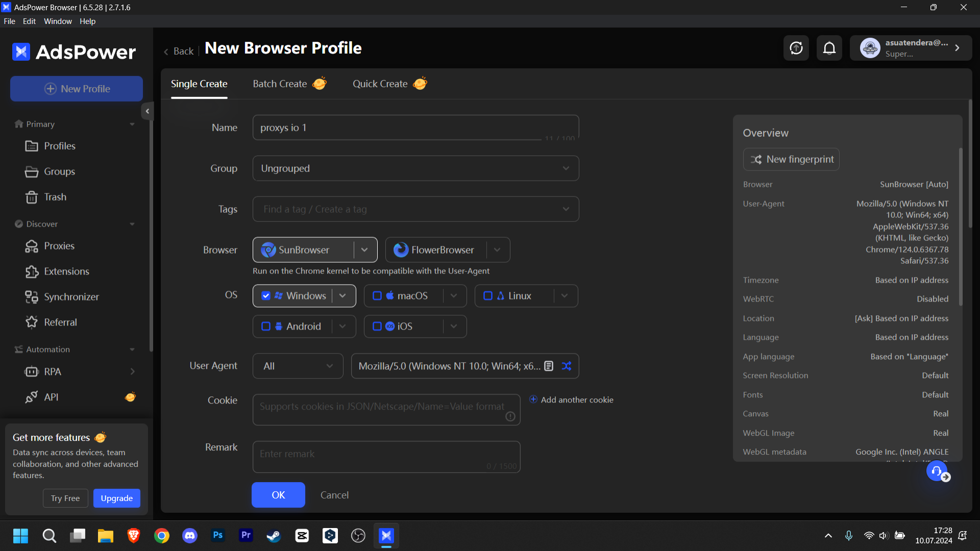The width and height of the screenshot is (980, 551).
Task: Collapse the Primary sidebar section
Action: point(132,124)
